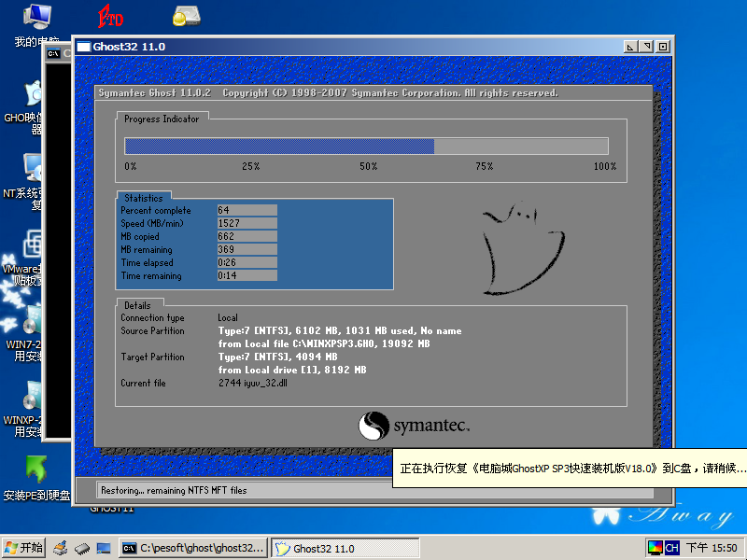Click the printer quick launch icon
The height and width of the screenshot is (560, 747).
61,548
